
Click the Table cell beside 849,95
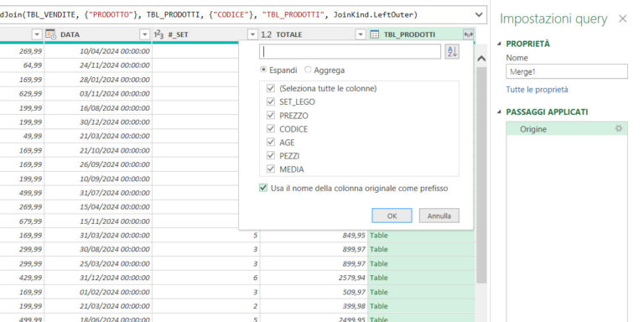(x=421, y=236)
